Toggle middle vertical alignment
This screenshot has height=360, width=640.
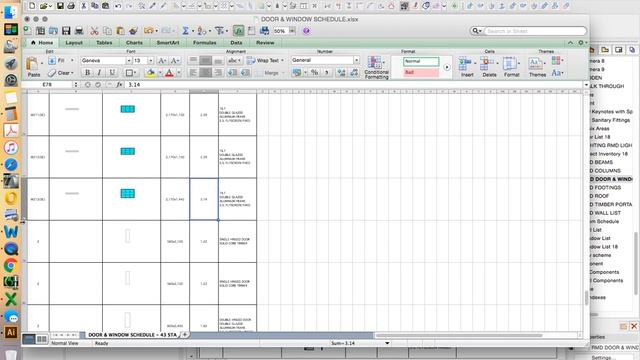click(205, 60)
